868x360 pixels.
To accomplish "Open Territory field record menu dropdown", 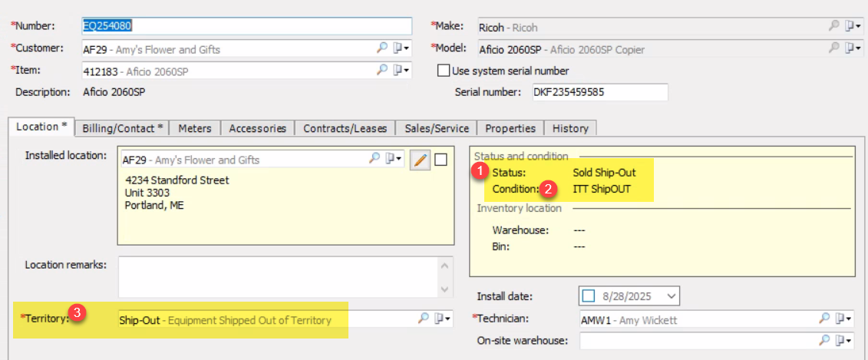I will tap(444, 318).
